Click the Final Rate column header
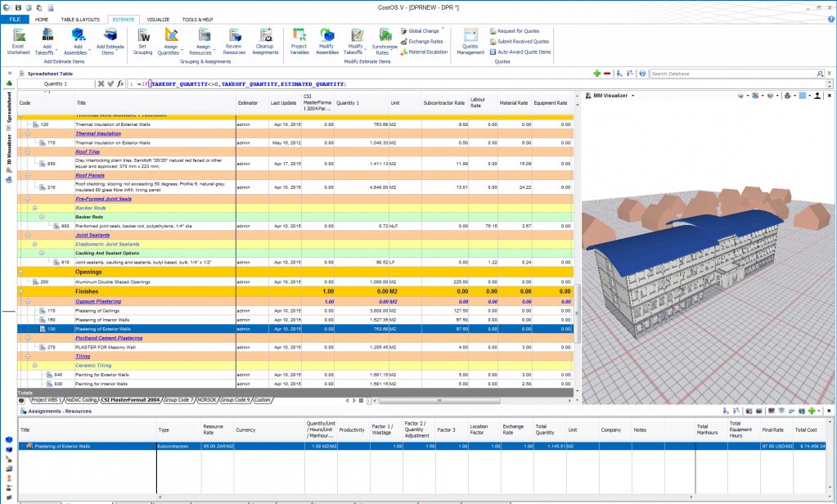Screen dimensions: 837x504 coord(776,430)
